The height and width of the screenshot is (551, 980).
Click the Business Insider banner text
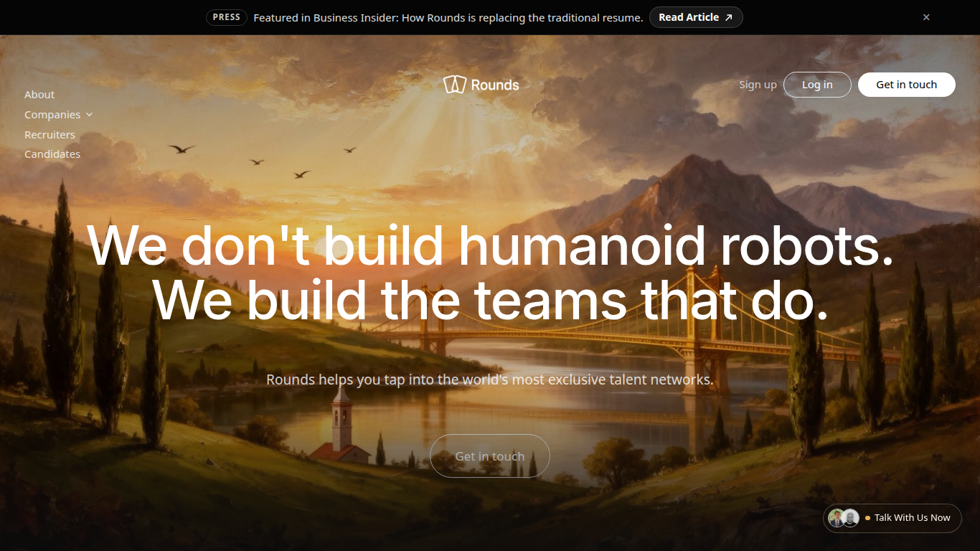point(448,17)
